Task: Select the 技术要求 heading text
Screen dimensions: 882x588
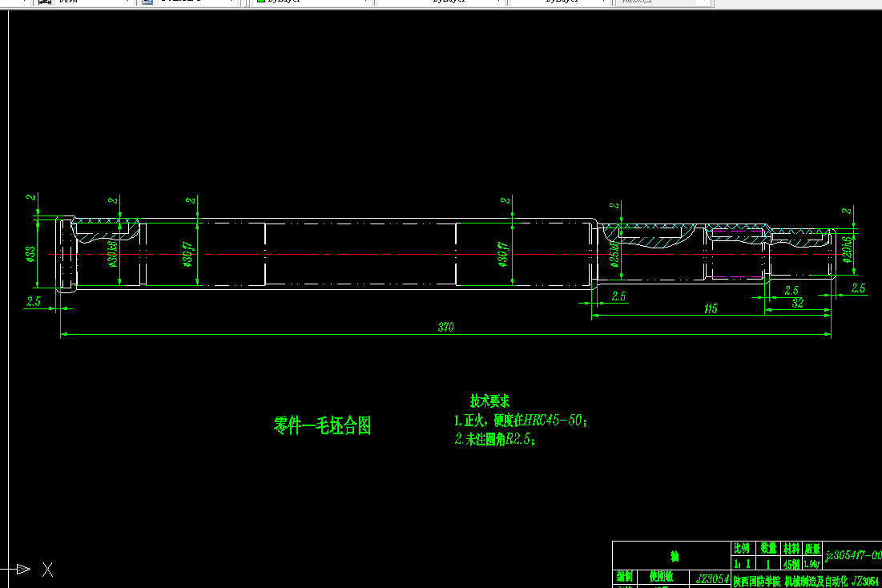Action: (x=490, y=401)
